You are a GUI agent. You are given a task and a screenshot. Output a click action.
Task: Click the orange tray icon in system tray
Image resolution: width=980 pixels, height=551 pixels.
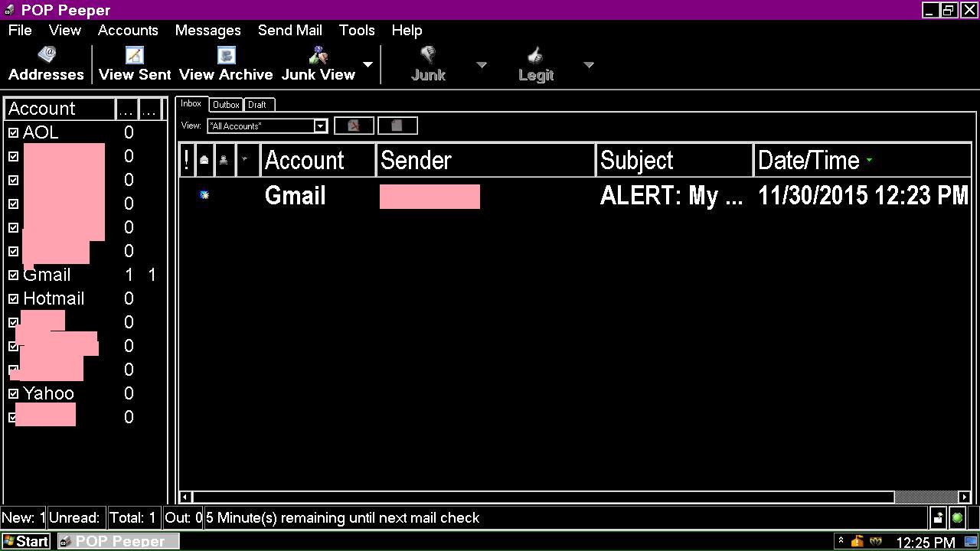(x=857, y=541)
